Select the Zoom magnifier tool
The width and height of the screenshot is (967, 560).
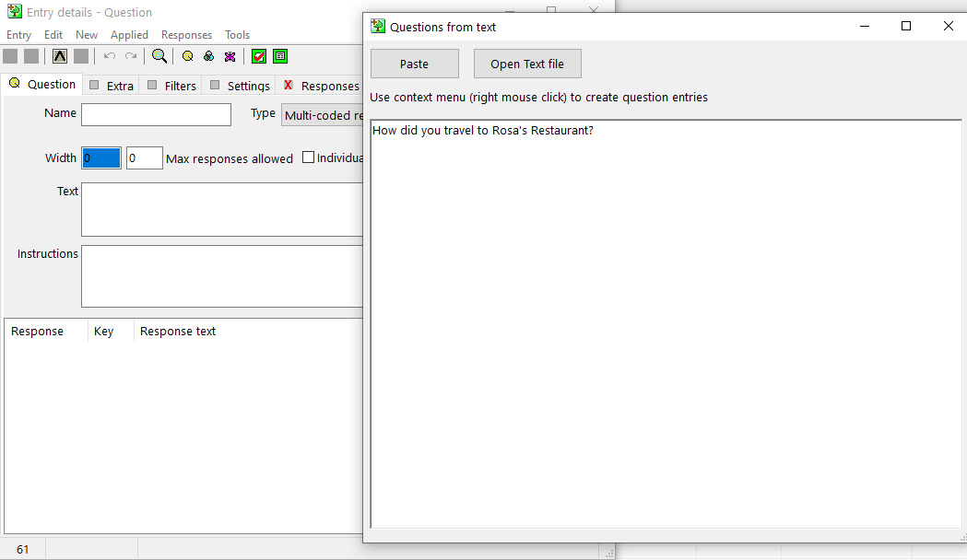[x=159, y=56]
